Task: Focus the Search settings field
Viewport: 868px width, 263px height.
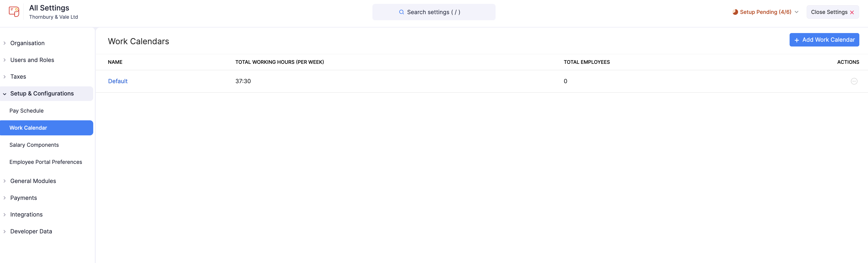Action: [x=434, y=12]
